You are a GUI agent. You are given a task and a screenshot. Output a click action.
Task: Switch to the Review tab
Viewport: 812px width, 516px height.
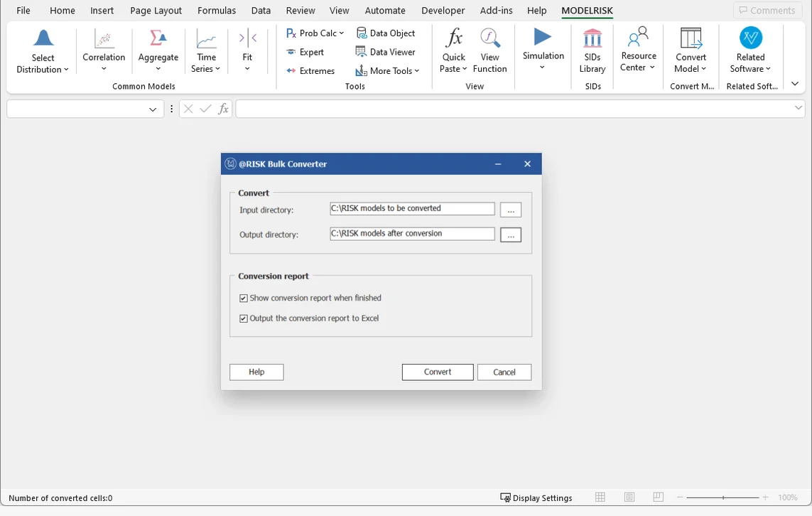pos(301,11)
